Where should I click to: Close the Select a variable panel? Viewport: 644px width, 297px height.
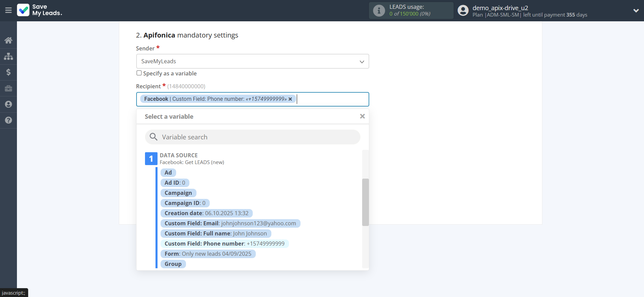point(362,116)
